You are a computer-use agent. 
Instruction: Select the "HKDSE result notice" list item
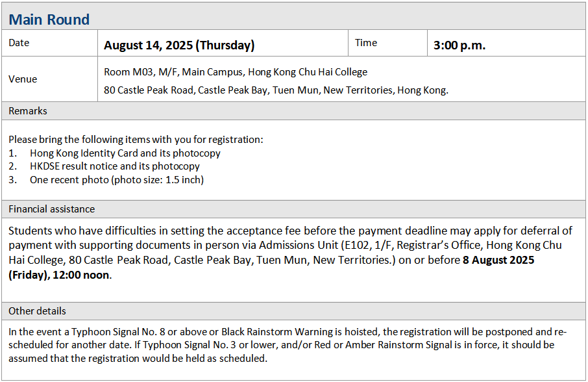click(x=114, y=166)
